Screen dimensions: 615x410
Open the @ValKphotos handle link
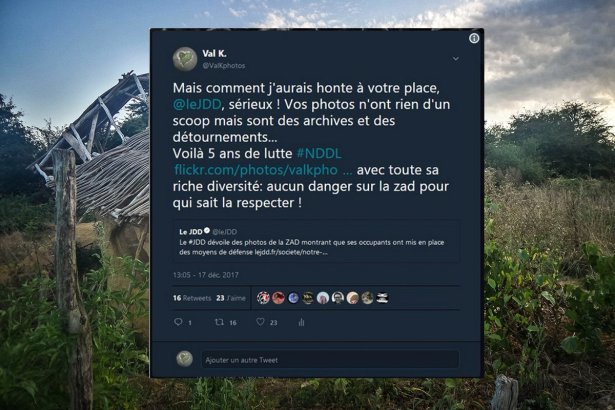coord(224,66)
